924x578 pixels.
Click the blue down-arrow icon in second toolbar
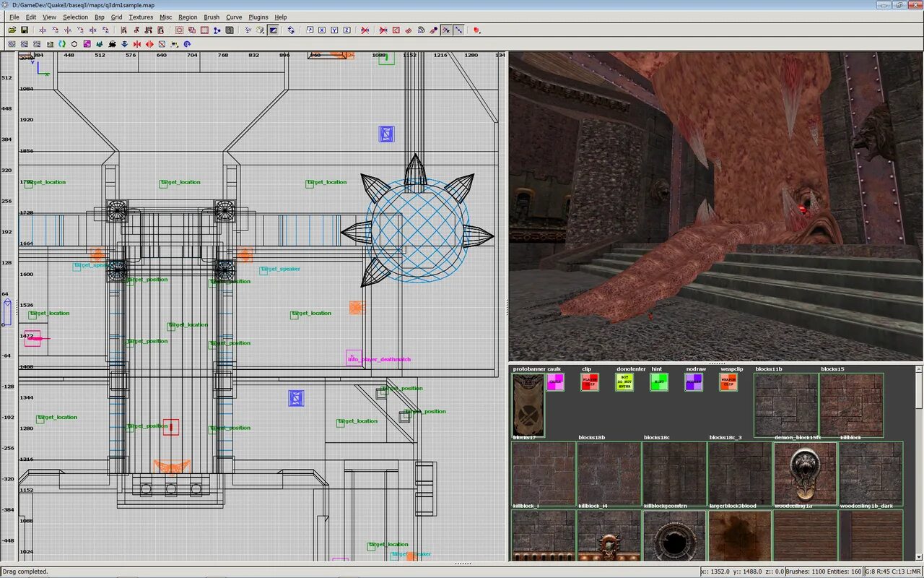(x=124, y=44)
